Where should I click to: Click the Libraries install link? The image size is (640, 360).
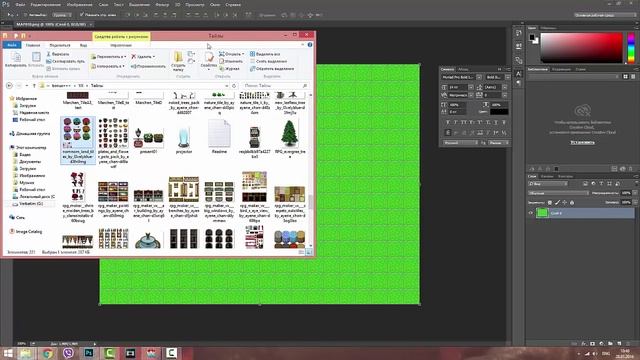pyautogui.click(x=582, y=142)
